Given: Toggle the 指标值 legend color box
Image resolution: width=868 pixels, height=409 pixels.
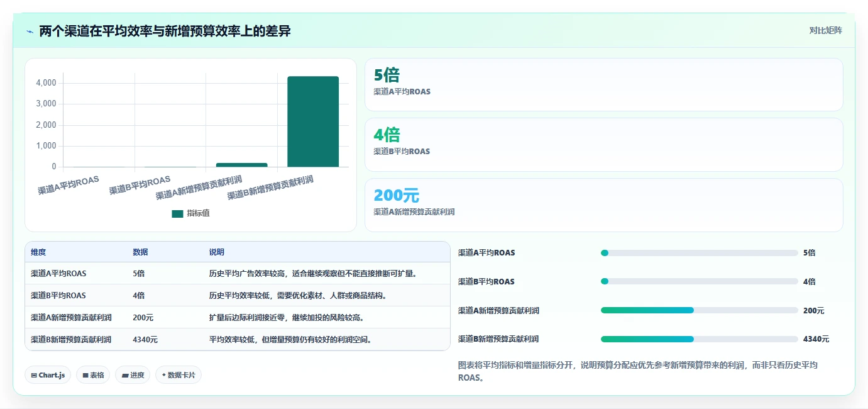Looking at the screenshot, I should point(177,214).
